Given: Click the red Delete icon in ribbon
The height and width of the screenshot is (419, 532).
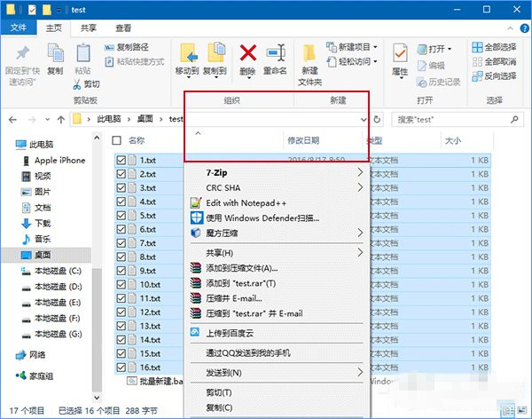Looking at the screenshot, I should pyautogui.click(x=248, y=56).
